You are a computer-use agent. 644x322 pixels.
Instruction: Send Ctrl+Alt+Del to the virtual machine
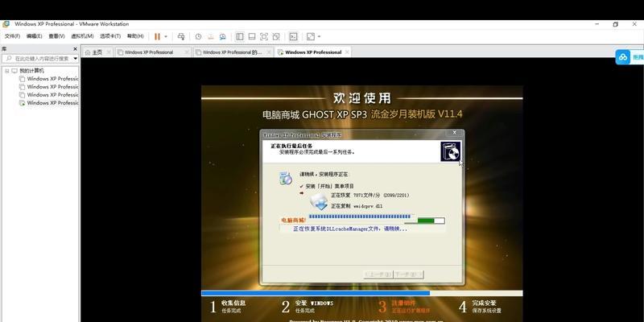[x=180, y=36]
